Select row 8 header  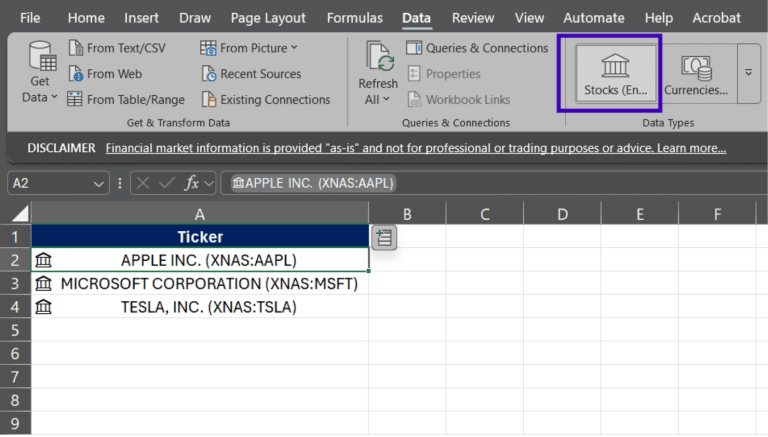(15, 400)
